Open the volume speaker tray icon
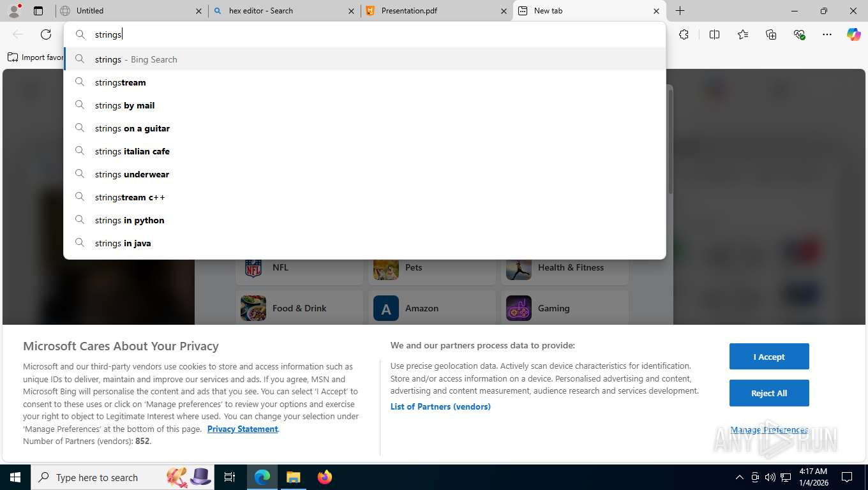The width and height of the screenshot is (868, 490). (x=770, y=477)
